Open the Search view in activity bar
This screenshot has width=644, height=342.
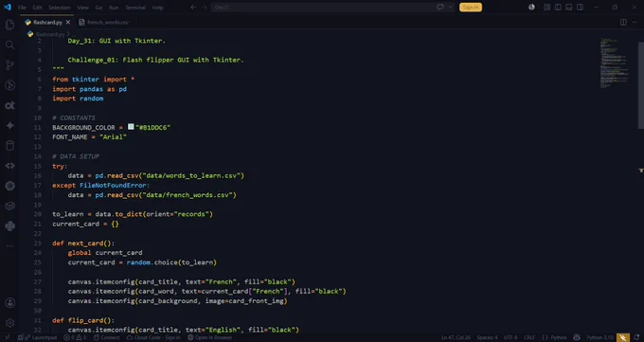coord(9,45)
